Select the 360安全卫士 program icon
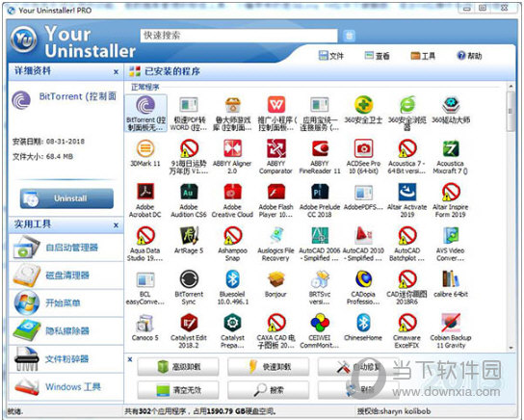Screen dimensions: 524x420 pyautogui.click(x=363, y=105)
